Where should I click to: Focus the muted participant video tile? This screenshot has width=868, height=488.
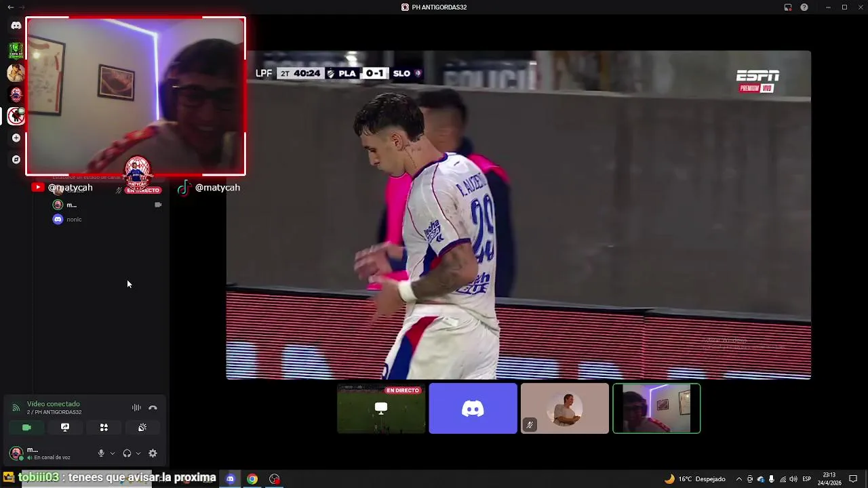[x=565, y=409]
